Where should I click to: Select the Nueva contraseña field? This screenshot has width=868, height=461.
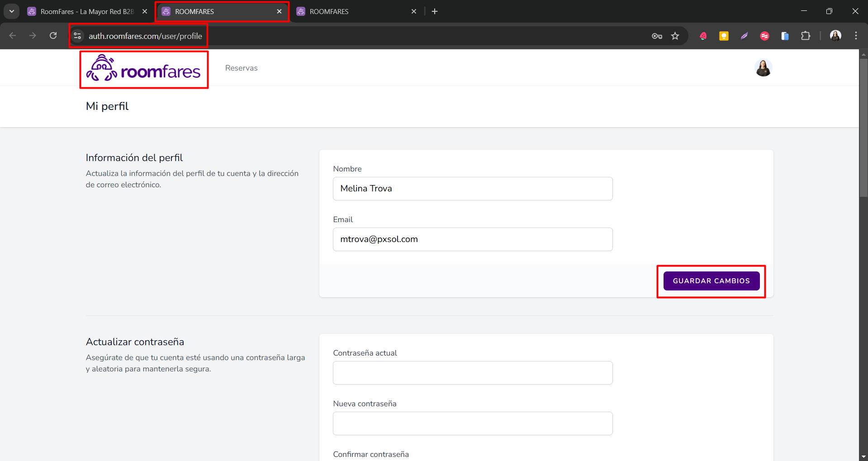[x=472, y=423]
